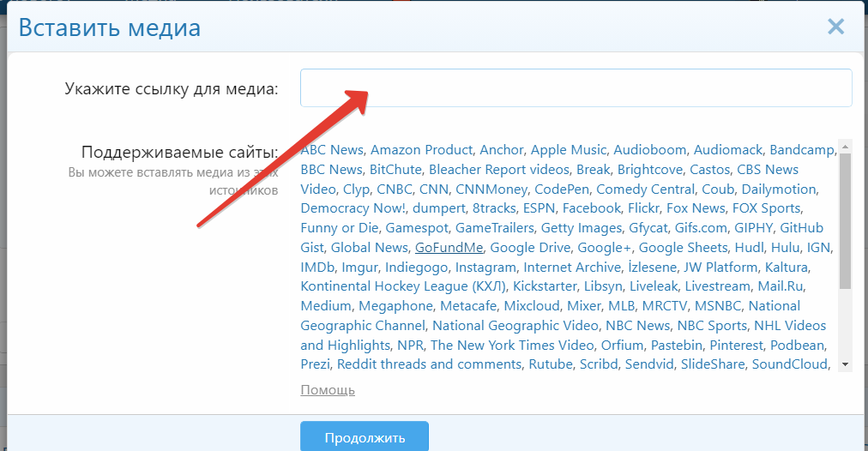This screenshot has width=868, height=451.
Task: Open the ABC News link
Action: point(332,150)
